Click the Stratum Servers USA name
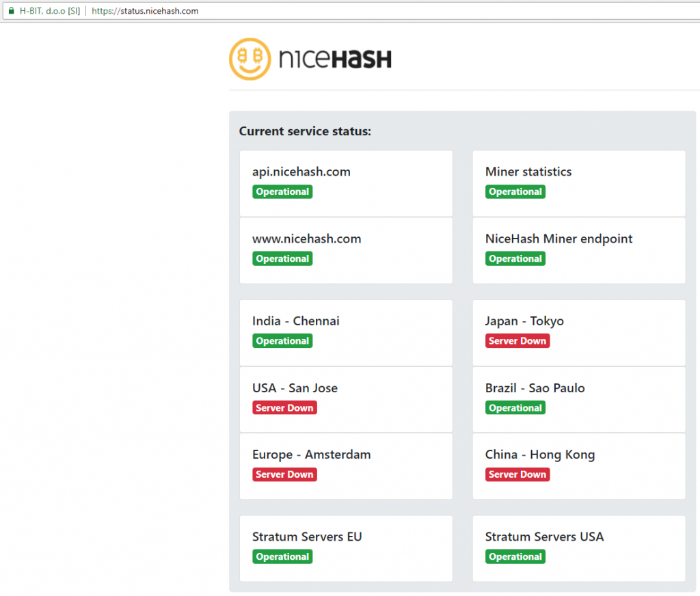 click(544, 537)
